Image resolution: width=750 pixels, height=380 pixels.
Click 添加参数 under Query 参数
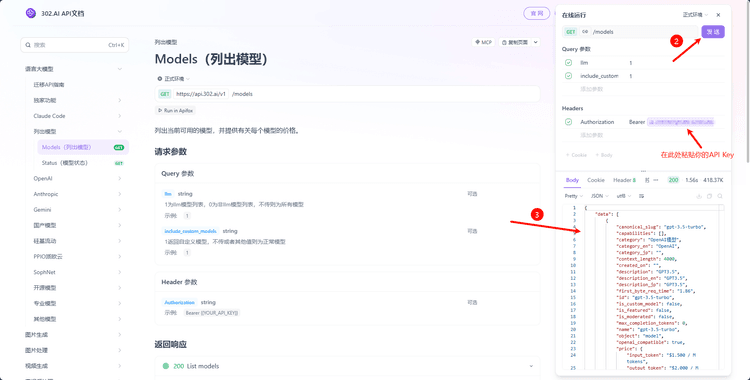(592, 89)
